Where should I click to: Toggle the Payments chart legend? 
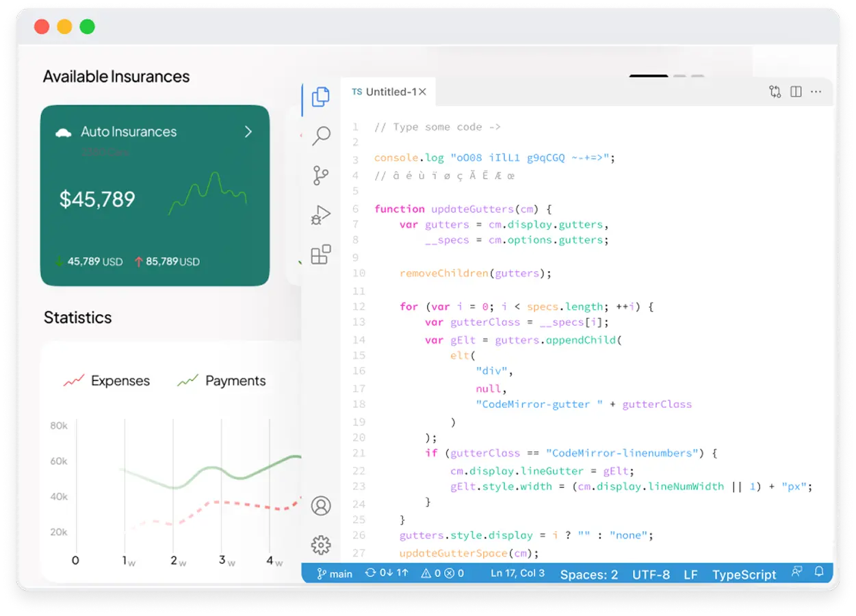coord(222,381)
